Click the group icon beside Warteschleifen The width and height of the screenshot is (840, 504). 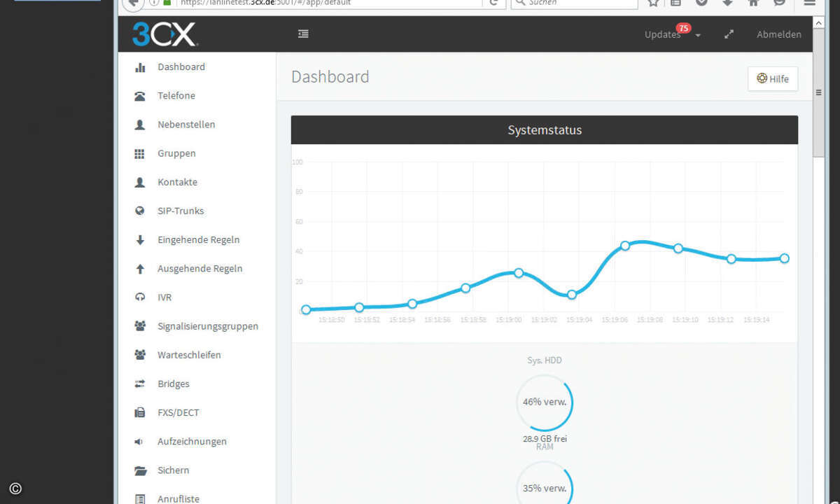coord(140,355)
